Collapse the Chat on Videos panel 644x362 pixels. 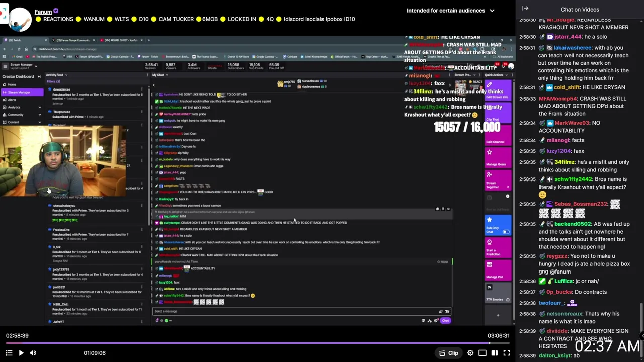coord(525,9)
